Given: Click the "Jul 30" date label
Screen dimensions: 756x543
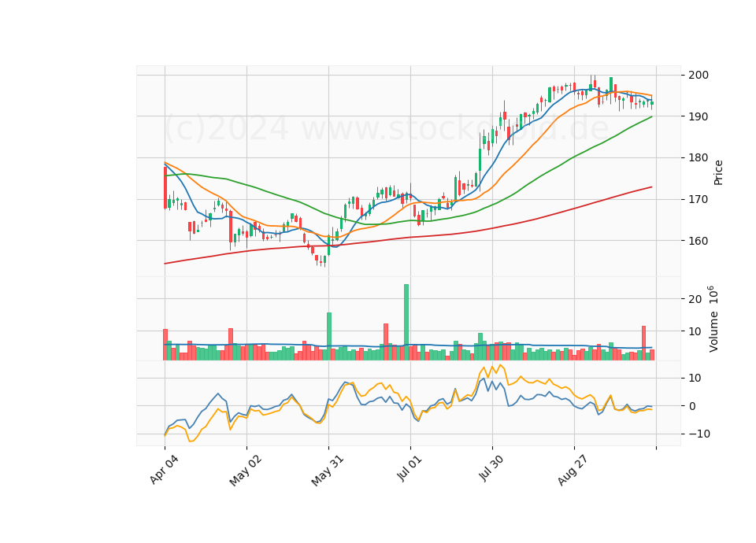Looking at the screenshot, I should coord(491,467).
